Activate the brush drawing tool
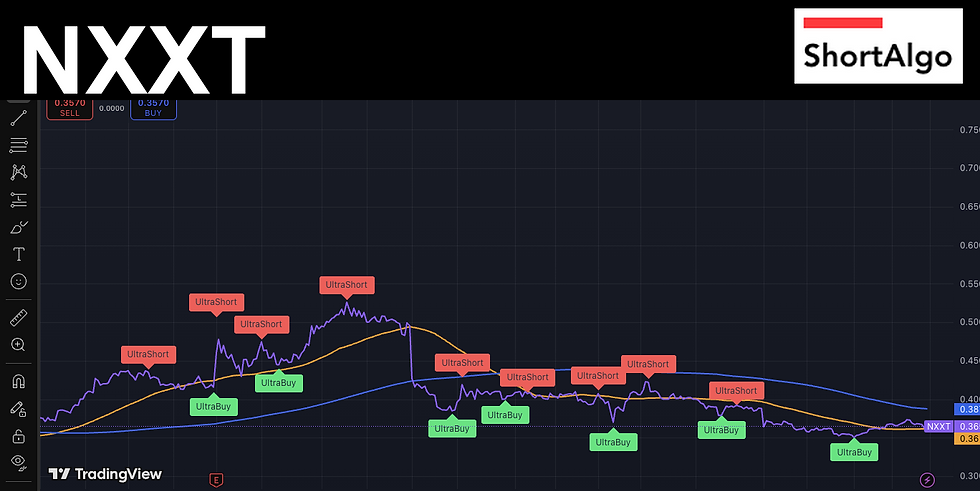 [18, 227]
